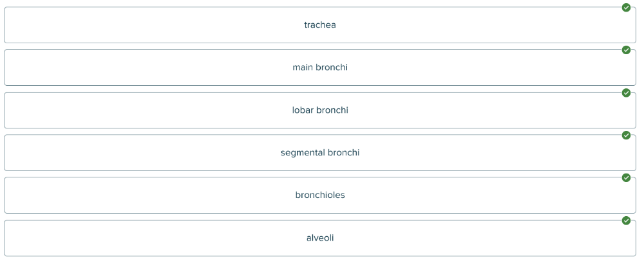Click the segmental bronchi correct-answer checkmark
This screenshot has width=644, height=260.
click(x=626, y=135)
